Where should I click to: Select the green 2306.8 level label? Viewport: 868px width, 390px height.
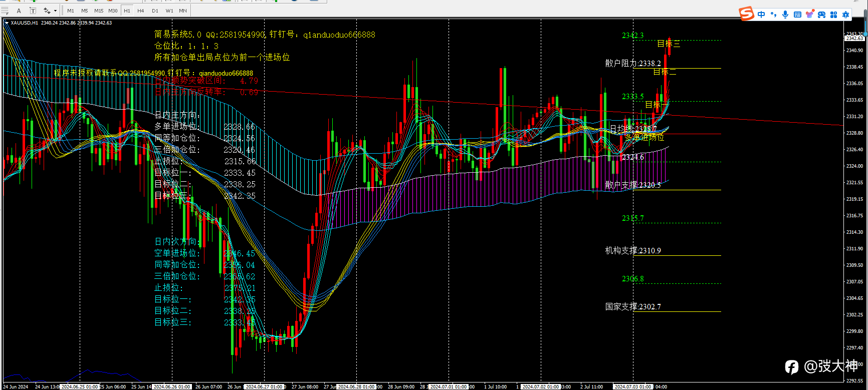[633, 279]
